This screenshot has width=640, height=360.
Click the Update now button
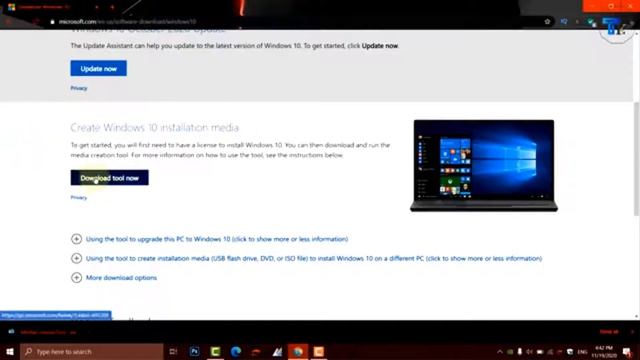point(98,69)
